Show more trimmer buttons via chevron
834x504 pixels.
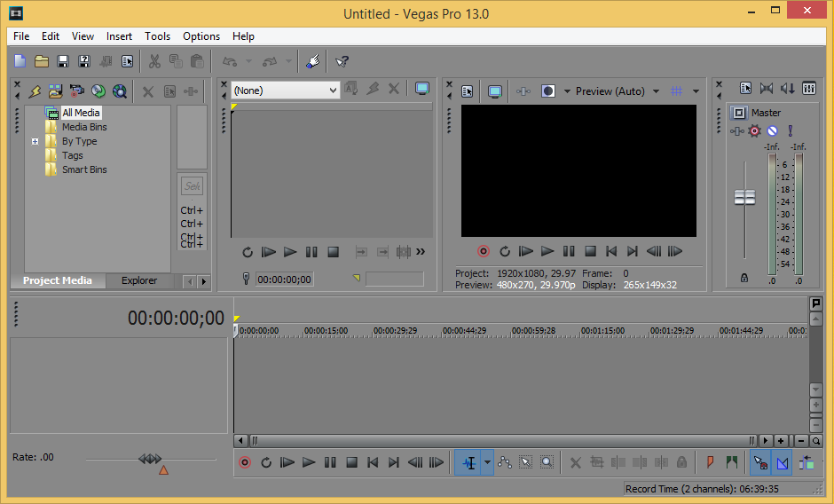pyautogui.click(x=421, y=252)
